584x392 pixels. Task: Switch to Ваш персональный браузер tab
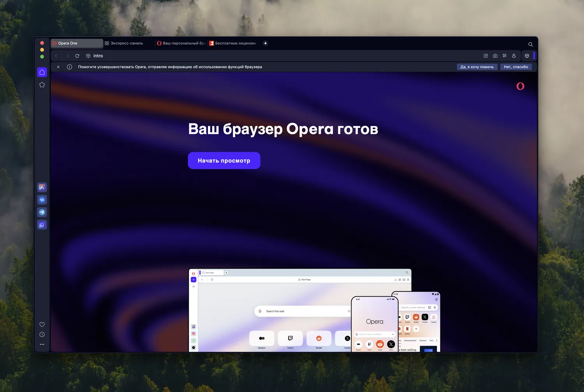[181, 44]
